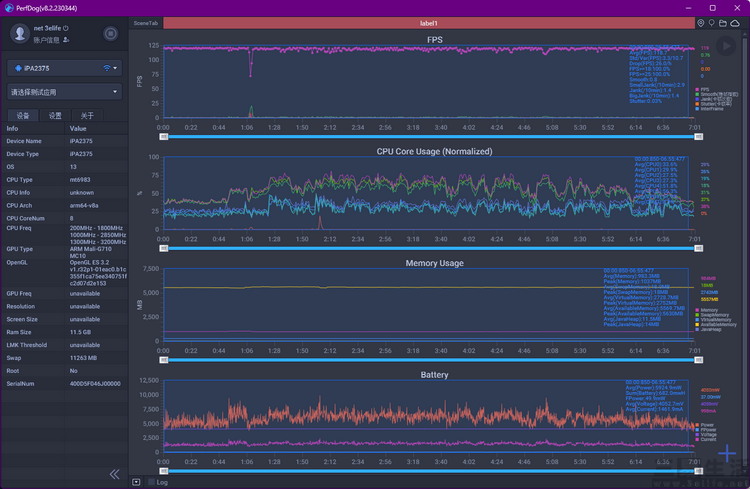Toggle FPS series in legend
This screenshot has height=489, width=750.
[701, 89]
